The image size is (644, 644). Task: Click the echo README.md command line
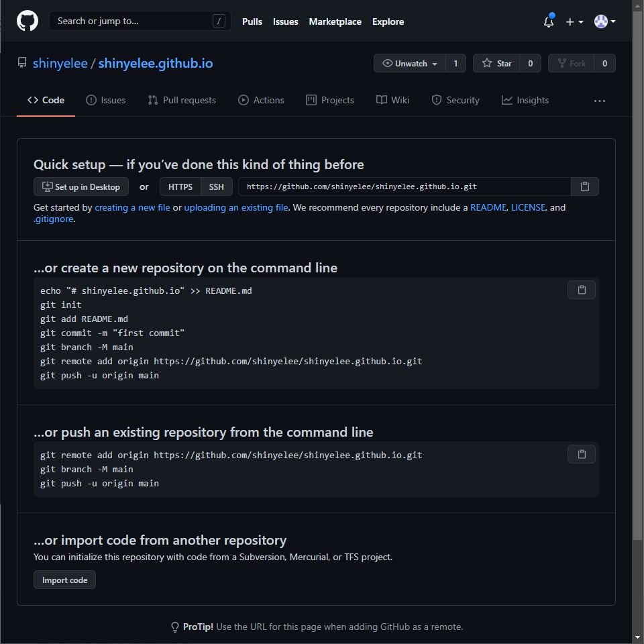tap(146, 290)
